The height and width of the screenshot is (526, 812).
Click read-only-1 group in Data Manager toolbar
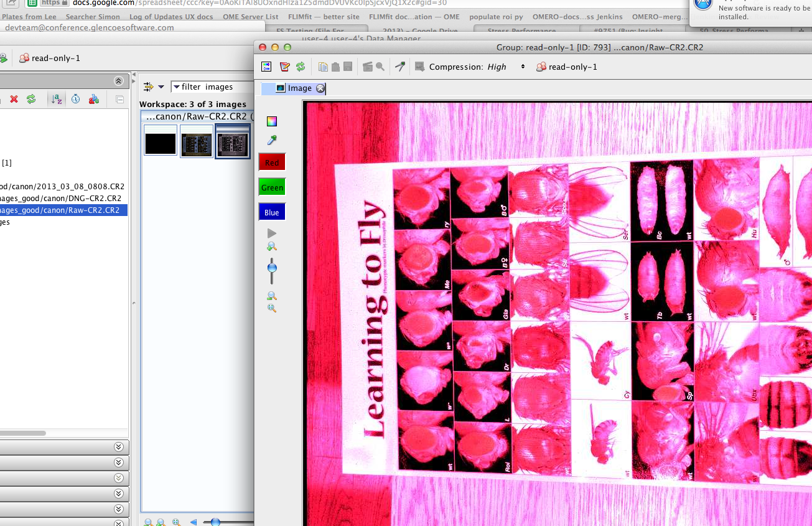[x=50, y=58]
